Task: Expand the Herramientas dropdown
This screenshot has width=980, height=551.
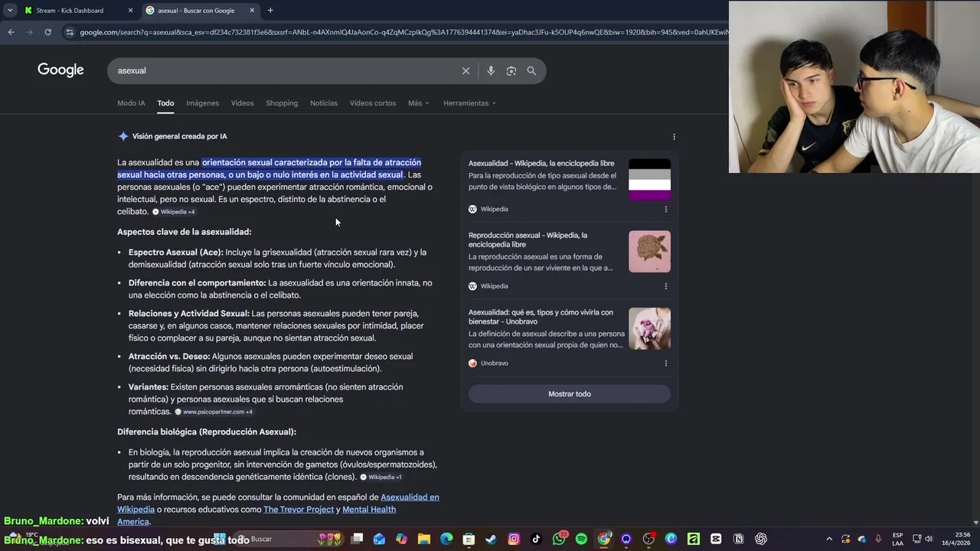Action: 469,103
